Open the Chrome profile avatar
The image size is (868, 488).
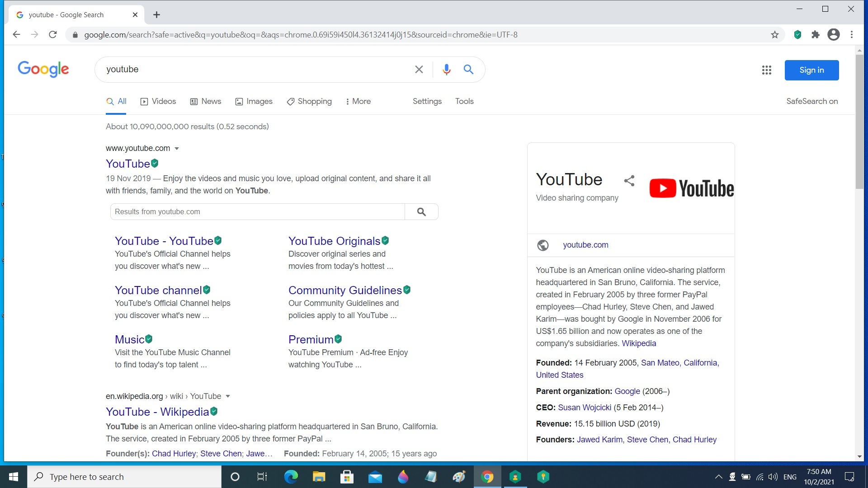[834, 35]
